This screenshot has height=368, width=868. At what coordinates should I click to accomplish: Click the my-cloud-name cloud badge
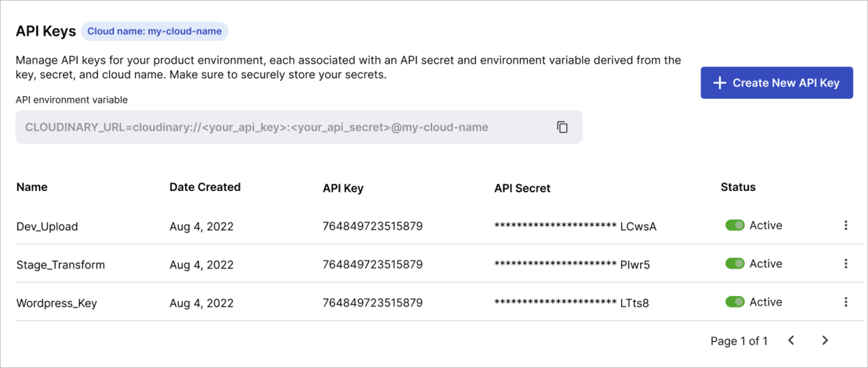point(154,31)
